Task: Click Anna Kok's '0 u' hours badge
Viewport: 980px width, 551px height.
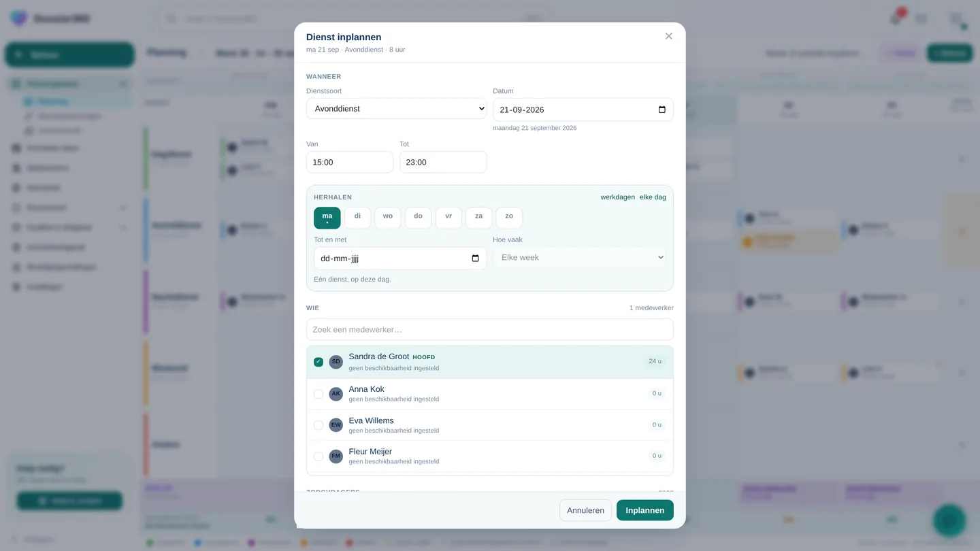Action: click(x=657, y=393)
